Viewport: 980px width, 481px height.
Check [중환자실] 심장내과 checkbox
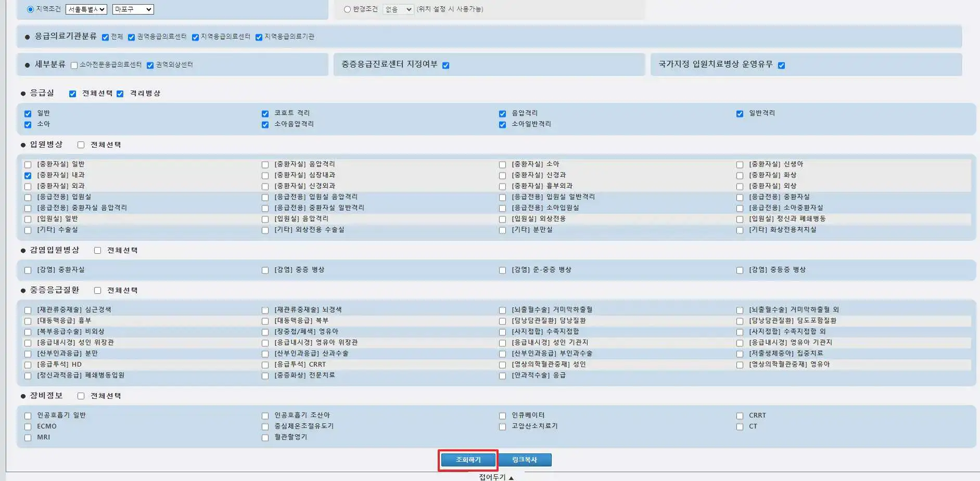(x=265, y=175)
